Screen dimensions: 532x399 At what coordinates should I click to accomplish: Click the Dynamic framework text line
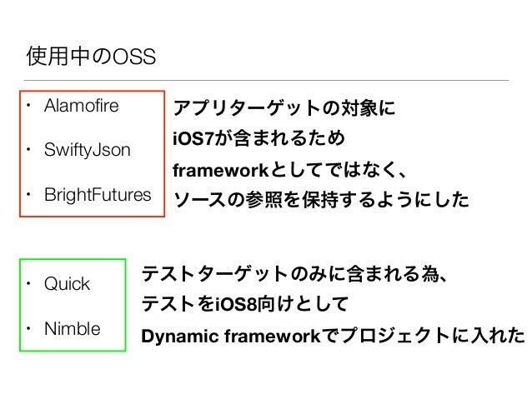click(x=334, y=336)
